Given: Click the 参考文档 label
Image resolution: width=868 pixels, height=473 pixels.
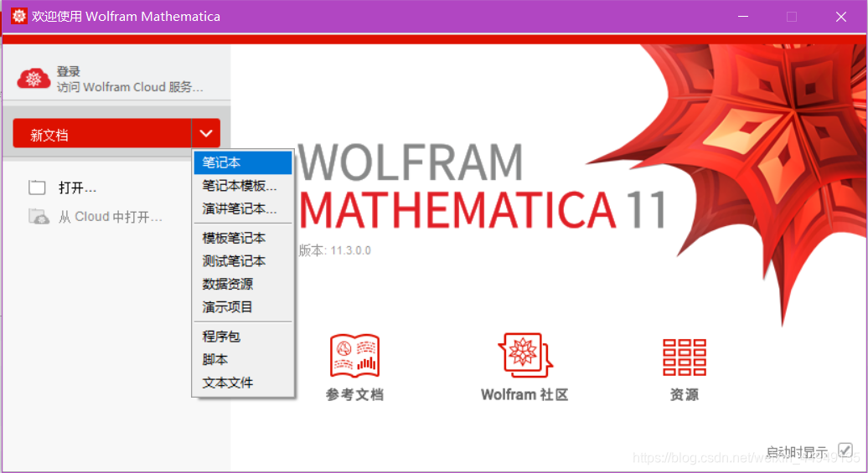Looking at the screenshot, I should tap(354, 394).
